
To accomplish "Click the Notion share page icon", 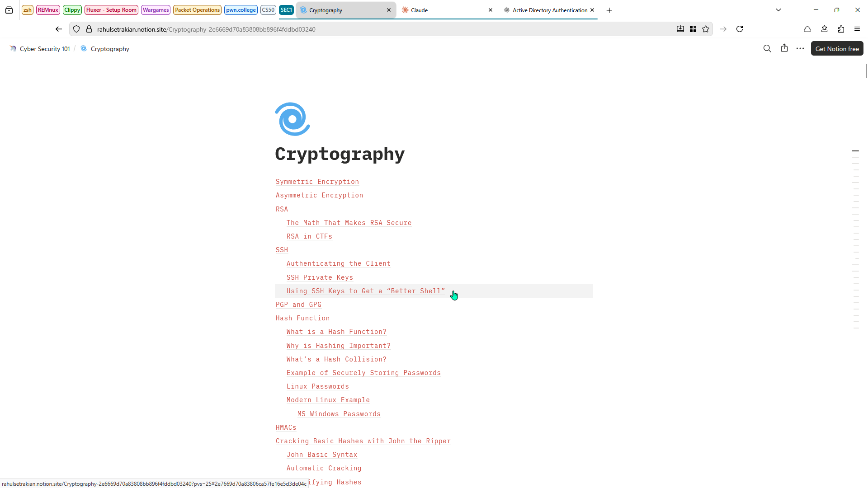I will tap(784, 48).
